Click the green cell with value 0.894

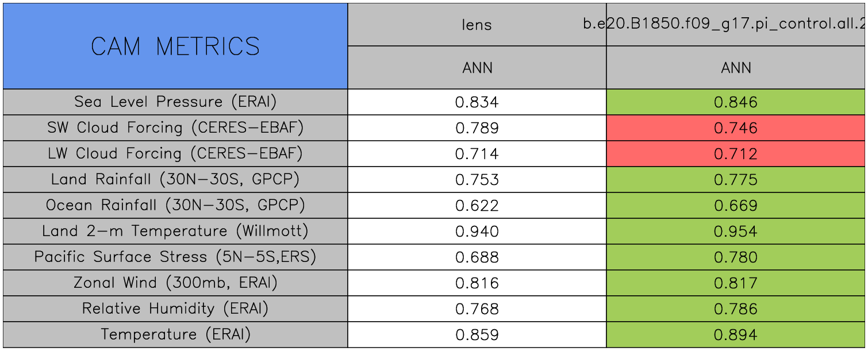736,335
